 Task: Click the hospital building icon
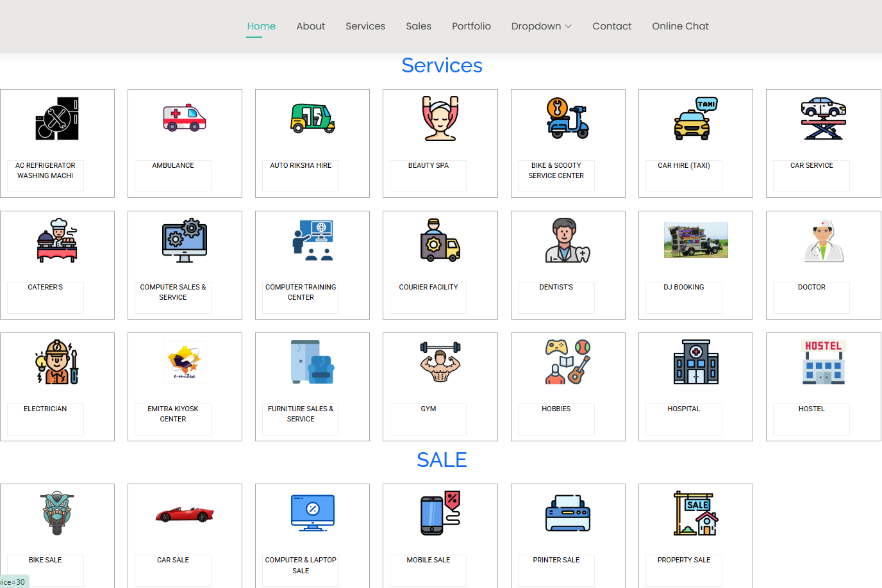pyautogui.click(x=695, y=362)
